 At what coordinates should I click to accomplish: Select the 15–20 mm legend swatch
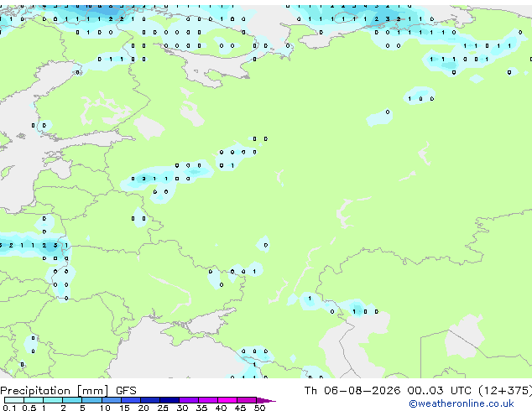[x=131, y=400]
